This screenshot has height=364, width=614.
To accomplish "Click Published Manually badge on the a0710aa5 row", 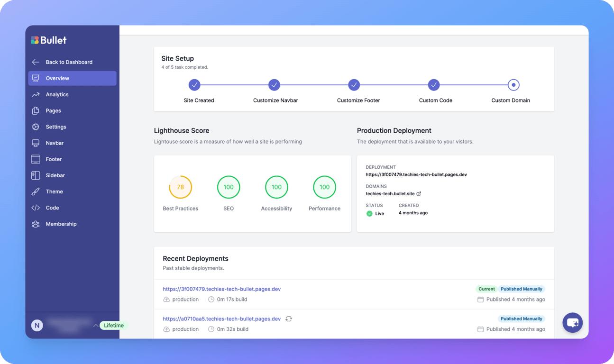I will 522,319.
